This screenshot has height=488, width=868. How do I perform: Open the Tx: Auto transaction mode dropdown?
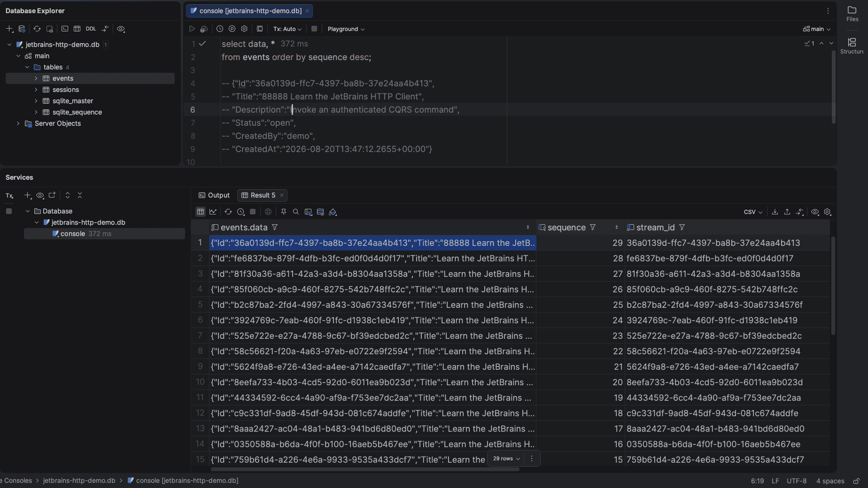click(287, 29)
